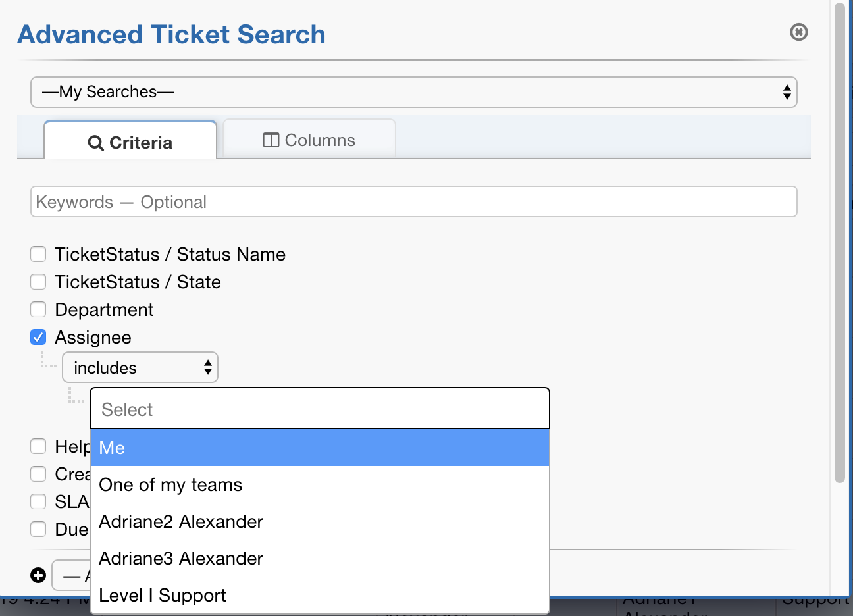Open the includes operator dropdown
This screenshot has width=853, height=616.
click(x=140, y=367)
